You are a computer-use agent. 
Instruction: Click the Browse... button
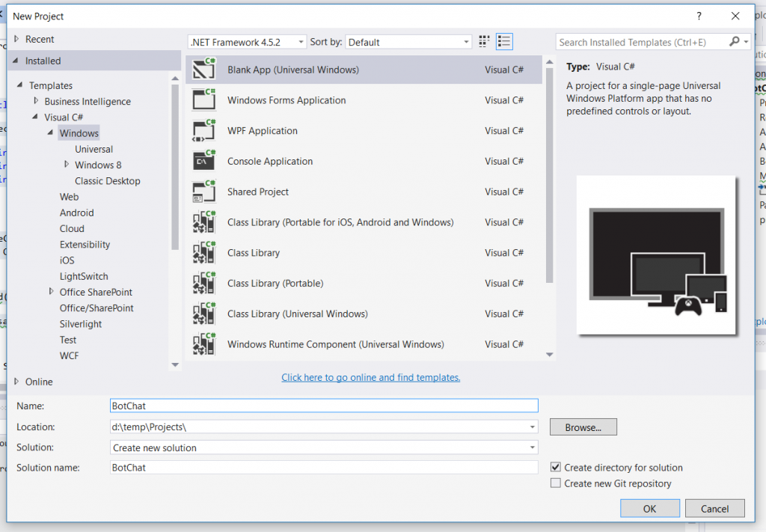[x=583, y=427]
